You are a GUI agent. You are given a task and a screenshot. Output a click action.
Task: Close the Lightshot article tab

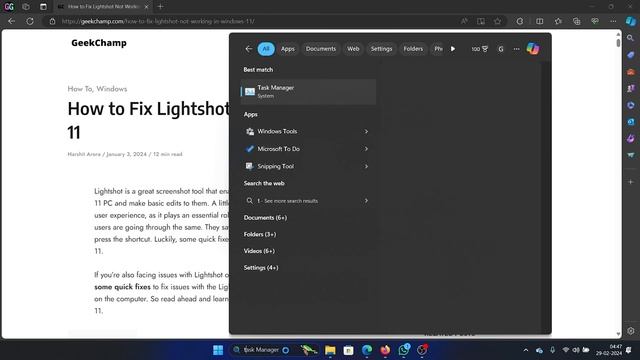[x=146, y=7]
